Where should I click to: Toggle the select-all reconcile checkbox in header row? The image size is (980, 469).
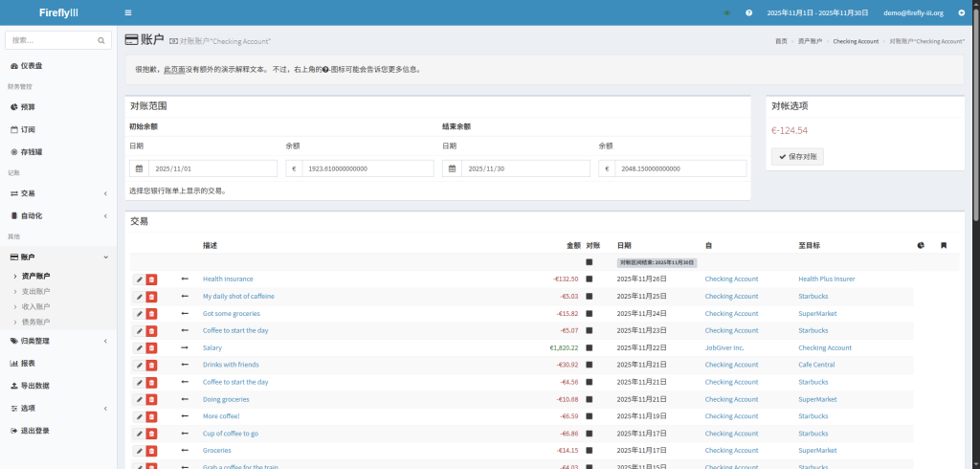pos(590,262)
